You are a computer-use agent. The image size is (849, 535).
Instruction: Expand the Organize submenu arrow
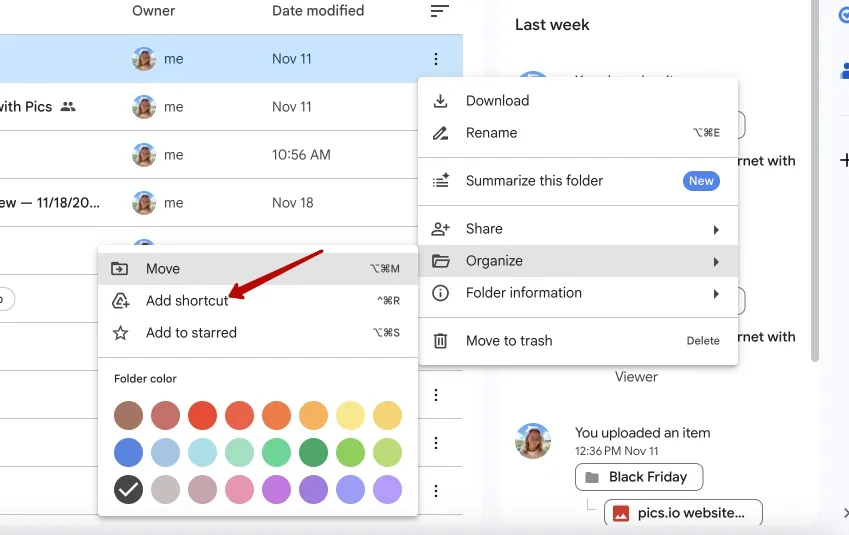pyautogui.click(x=716, y=262)
